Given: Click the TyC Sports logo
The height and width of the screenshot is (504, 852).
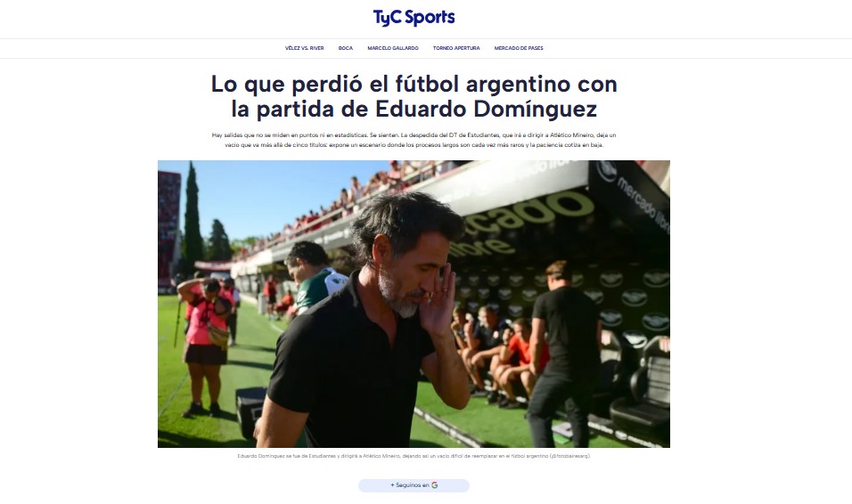Looking at the screenshot, I should (x=414, y=18).
